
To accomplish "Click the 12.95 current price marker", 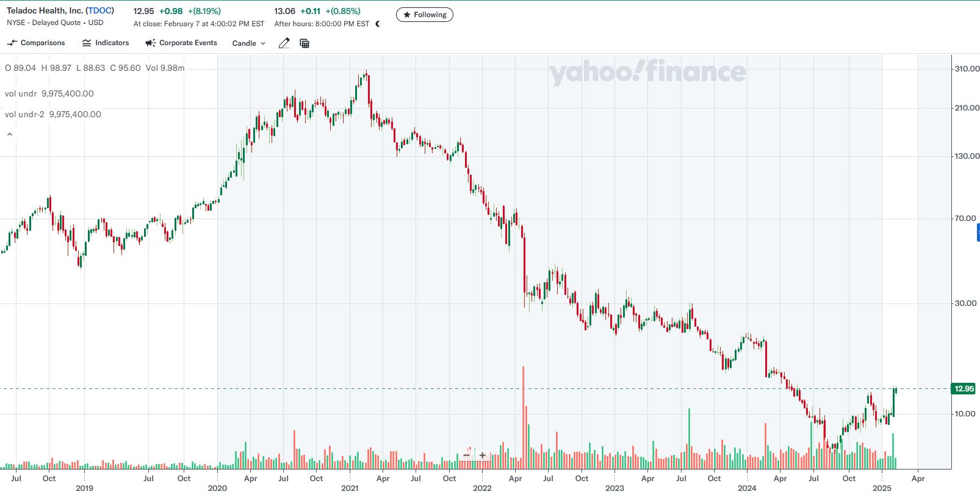I will coord(964,389).
